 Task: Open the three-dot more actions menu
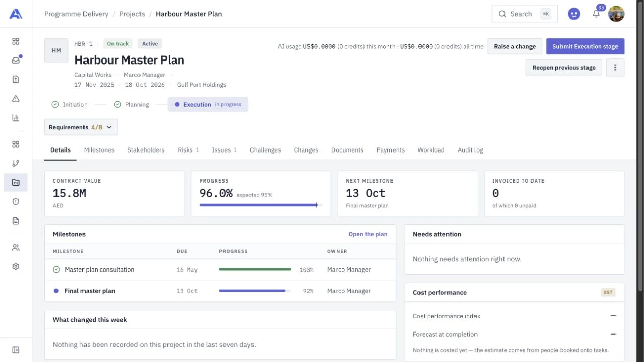click(615, 68)
